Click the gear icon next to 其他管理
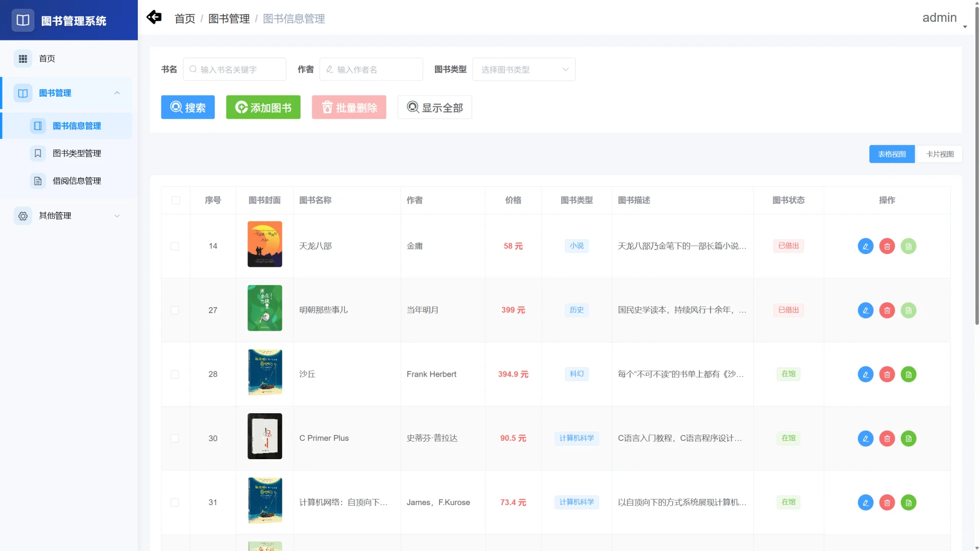The height and width of the screenshot is (551, 980). pos(22,215)
